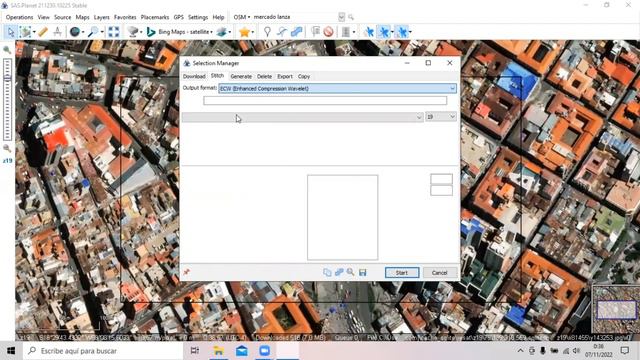The width and height of the screenshot is (640, 360).
Task: Open the Operations menu
Action: pos(19,17)
